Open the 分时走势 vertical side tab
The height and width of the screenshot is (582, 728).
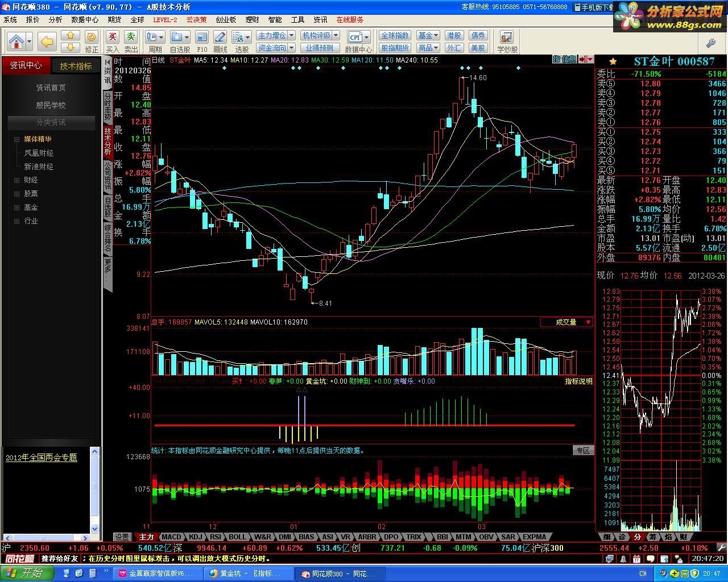point(107,107)
